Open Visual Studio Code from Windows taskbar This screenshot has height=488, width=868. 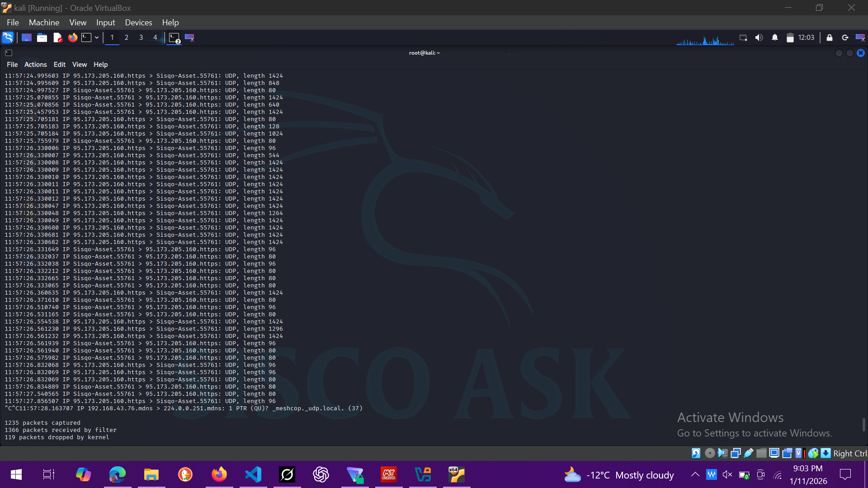(253, 474)
